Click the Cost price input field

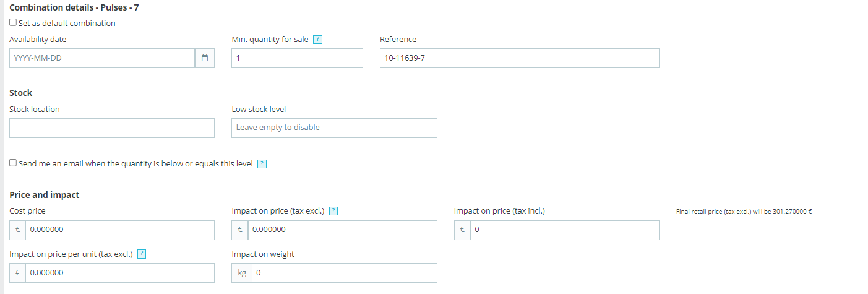(119, 230)
